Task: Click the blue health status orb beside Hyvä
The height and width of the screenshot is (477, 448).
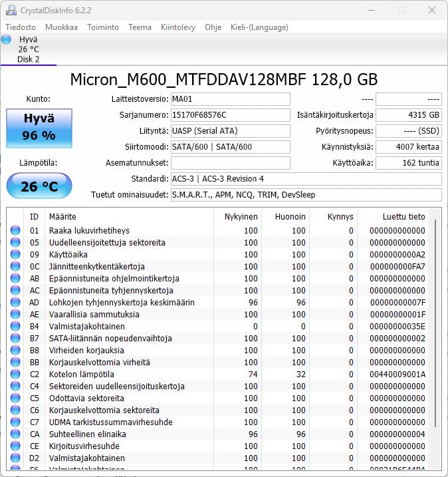Action: 6,39
